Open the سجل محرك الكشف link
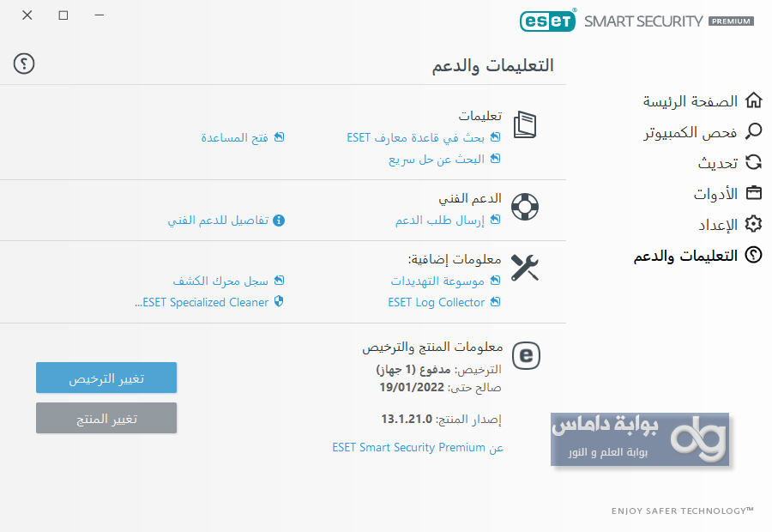Viewport: 772px width, 532px height. [x=220, y=281]
